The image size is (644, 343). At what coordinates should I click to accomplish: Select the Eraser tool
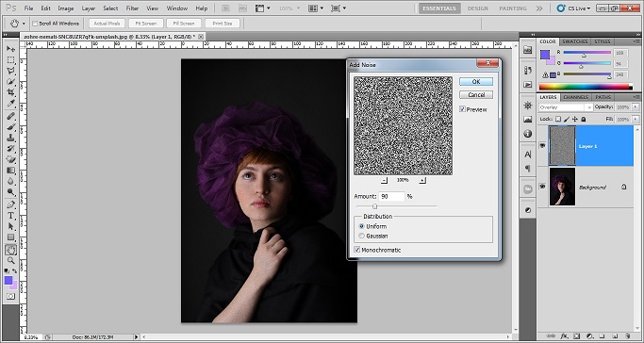pos(10,159)
